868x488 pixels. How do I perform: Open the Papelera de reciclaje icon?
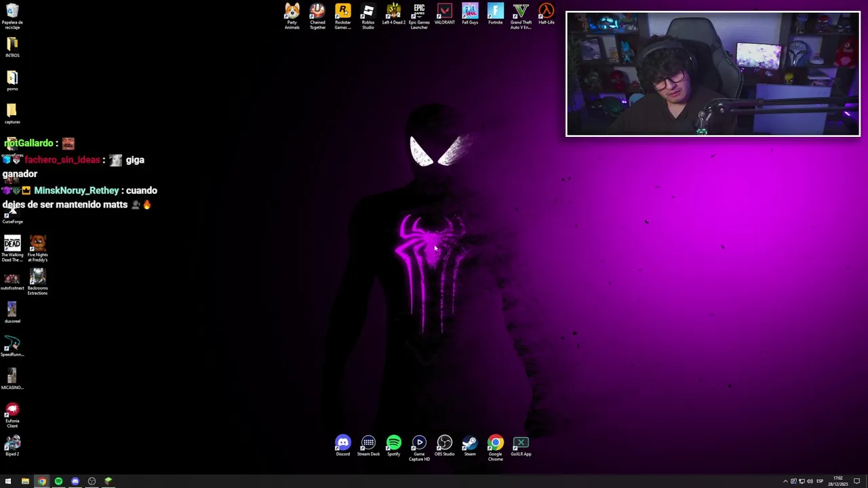click(12, 16)
